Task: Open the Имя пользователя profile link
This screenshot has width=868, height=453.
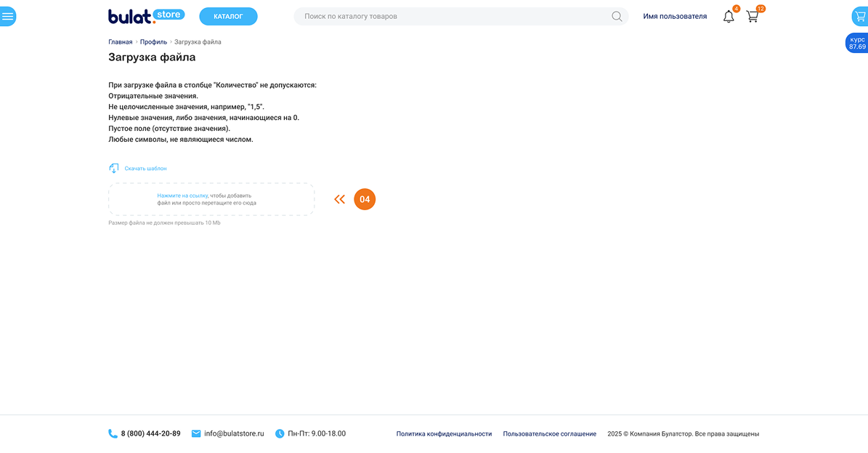Action: click(675, 16)
